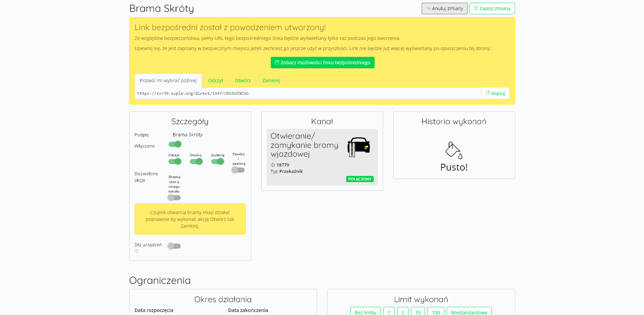
Task: Toggle the Otwórz allowed action switch
Action: click(196, 162)
